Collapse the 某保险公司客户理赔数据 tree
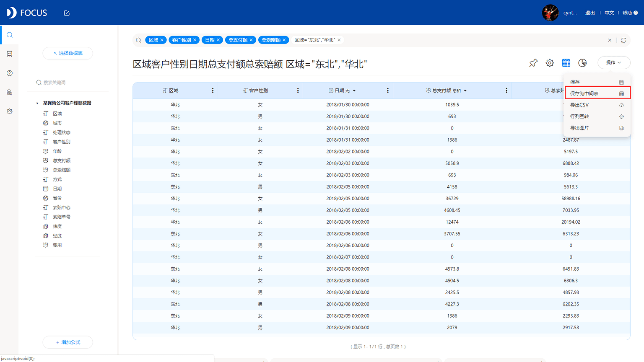This screenshot has height=362, width=644. tap(37, 103)
